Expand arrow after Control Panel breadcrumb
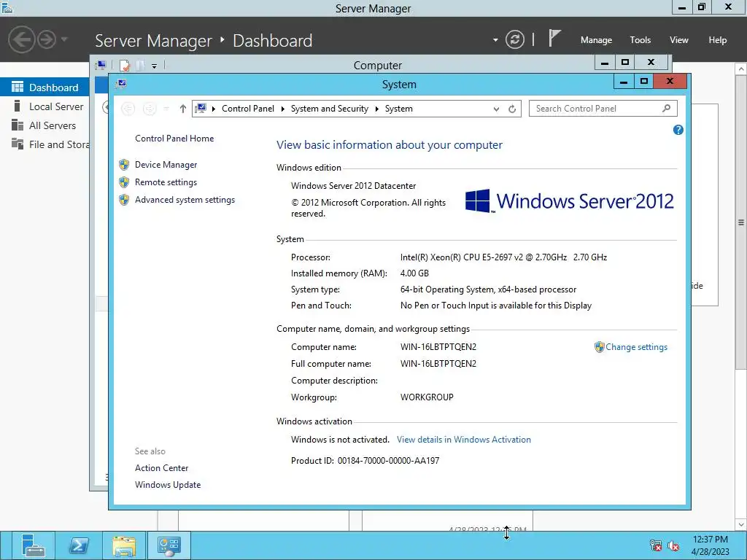747x560 pixels. click(x=282, y=109)
